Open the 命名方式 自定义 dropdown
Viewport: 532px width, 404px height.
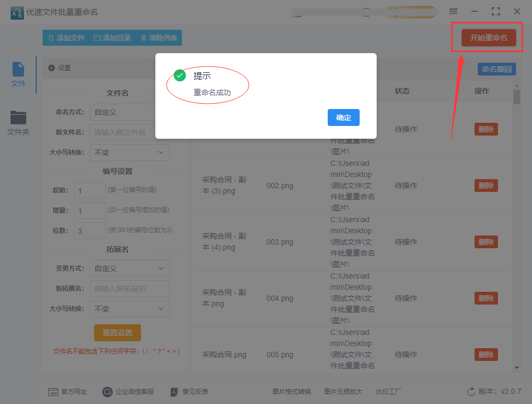click(130, 112)
